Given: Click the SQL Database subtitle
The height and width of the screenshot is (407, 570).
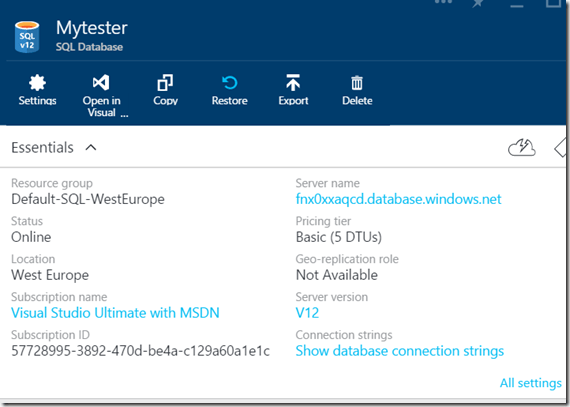Looking at the screenshot, I should pos(89,47).
